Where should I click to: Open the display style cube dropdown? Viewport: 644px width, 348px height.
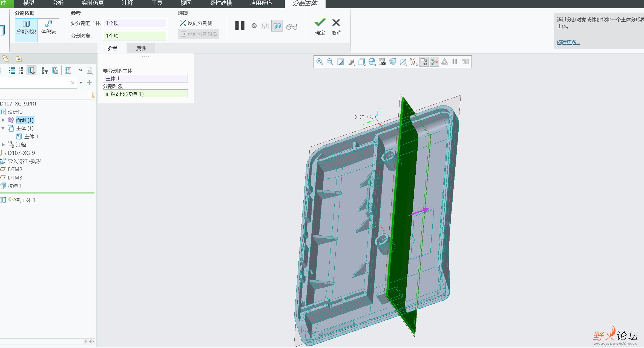(362, 62)
